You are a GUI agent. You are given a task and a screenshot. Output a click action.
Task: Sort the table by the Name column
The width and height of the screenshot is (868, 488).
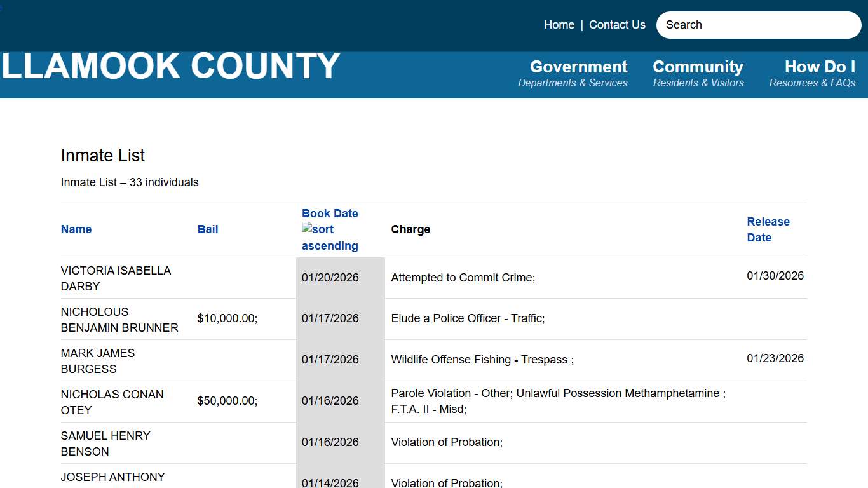coord(76,229)
